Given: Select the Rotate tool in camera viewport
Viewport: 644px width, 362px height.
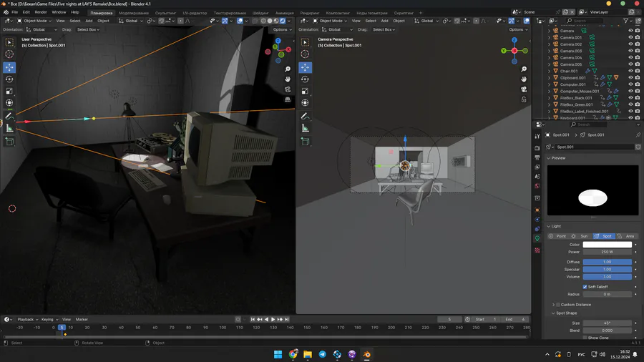Looking at the screenshot, I should point(305,79).
